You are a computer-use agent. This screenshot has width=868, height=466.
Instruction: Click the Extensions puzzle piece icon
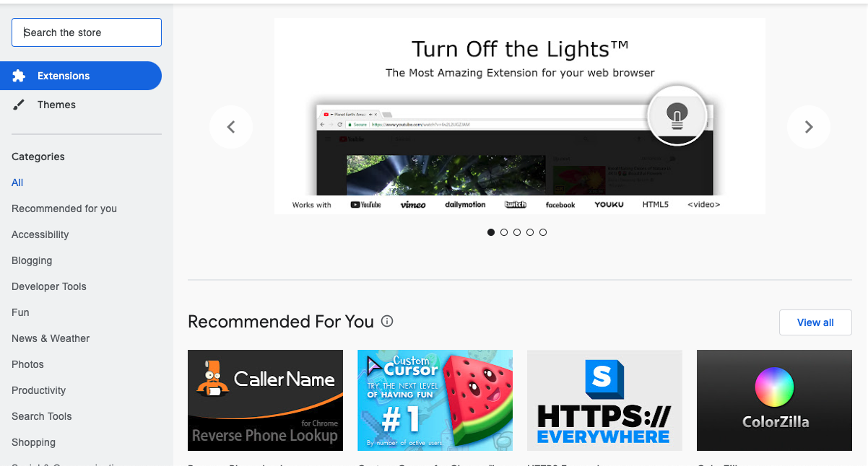tap(19, 76)
